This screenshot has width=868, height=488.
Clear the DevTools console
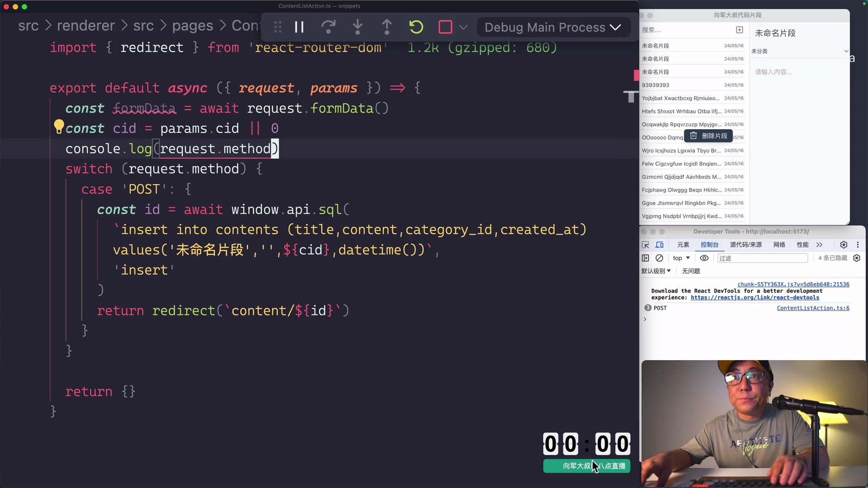pos(659,258)
